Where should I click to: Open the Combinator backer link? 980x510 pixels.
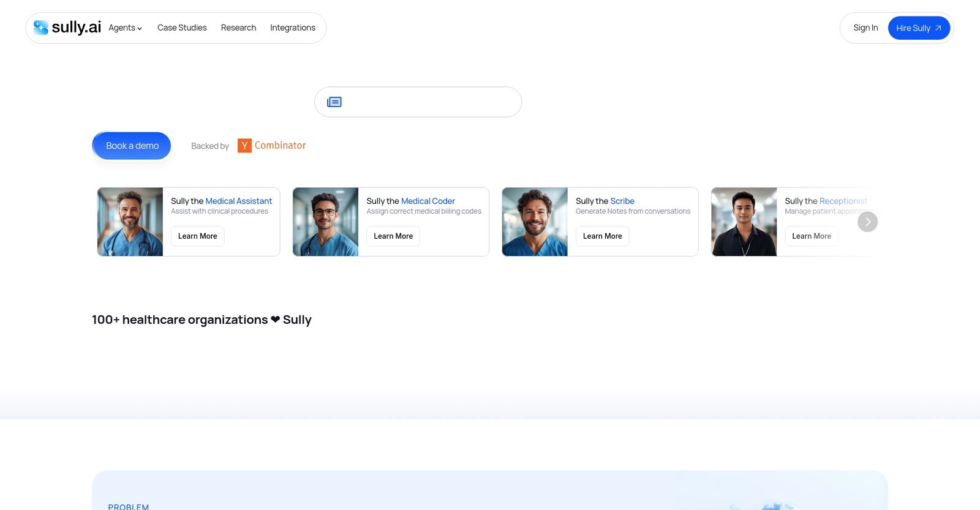tap(280, 146)
